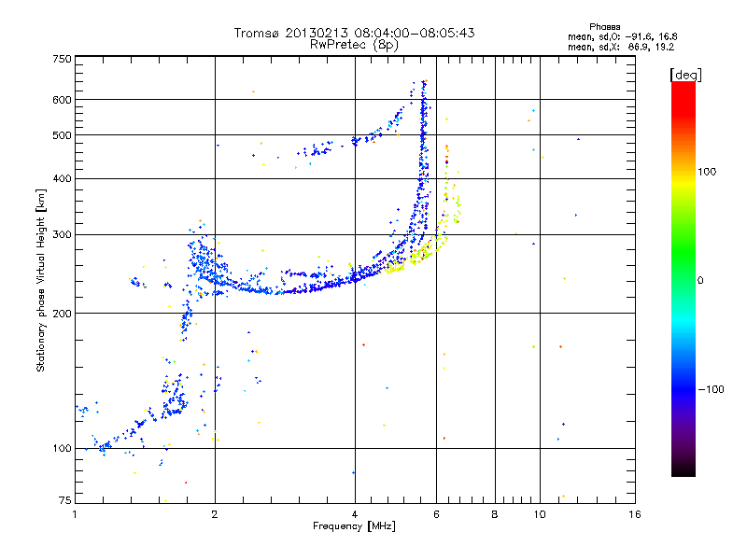
Task: Select the 'RwPretec (8p)' subtitle text
Action: coord(354,45)
